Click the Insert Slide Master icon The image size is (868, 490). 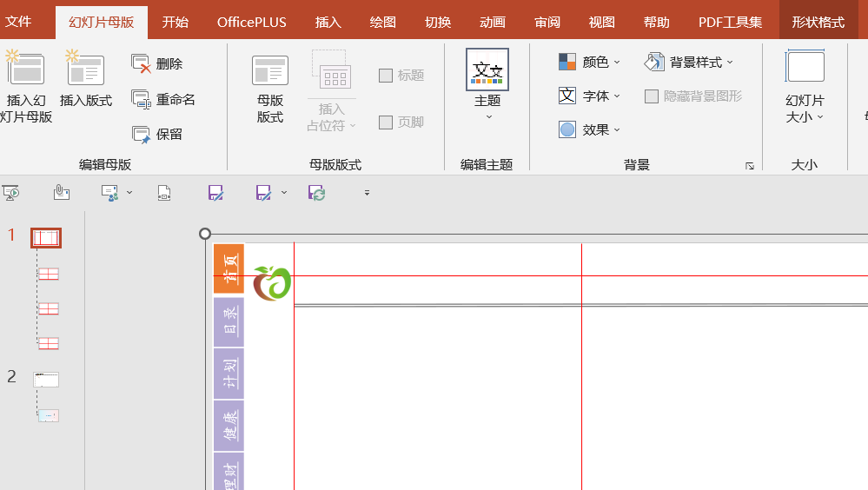click(x=24, y=68)
